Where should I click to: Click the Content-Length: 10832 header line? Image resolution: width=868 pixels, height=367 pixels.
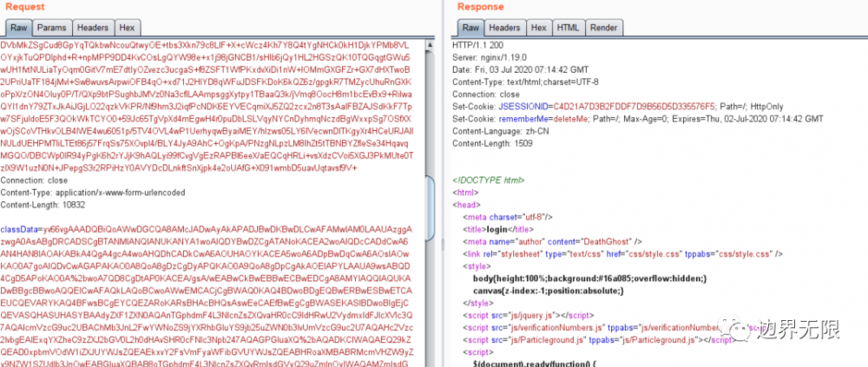(42, 205)
